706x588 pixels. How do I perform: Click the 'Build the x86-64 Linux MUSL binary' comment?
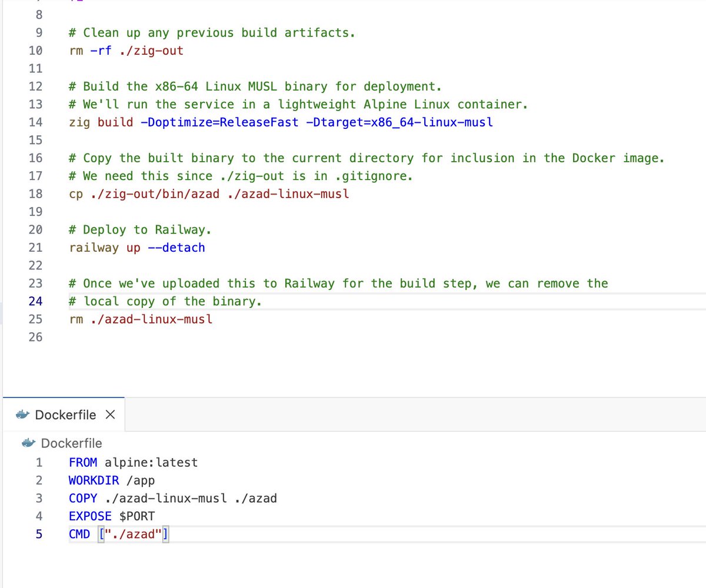click(255, 86)
